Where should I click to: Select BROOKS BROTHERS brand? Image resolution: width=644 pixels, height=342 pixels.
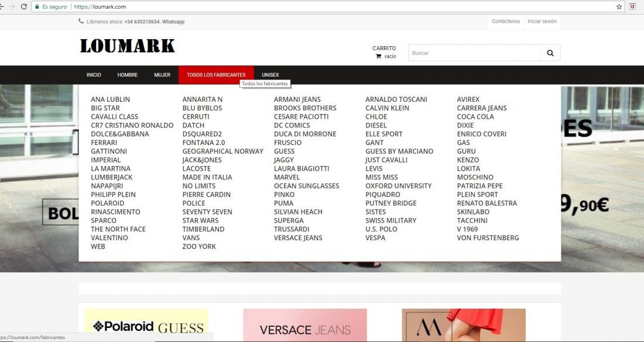tap(305, 108)
